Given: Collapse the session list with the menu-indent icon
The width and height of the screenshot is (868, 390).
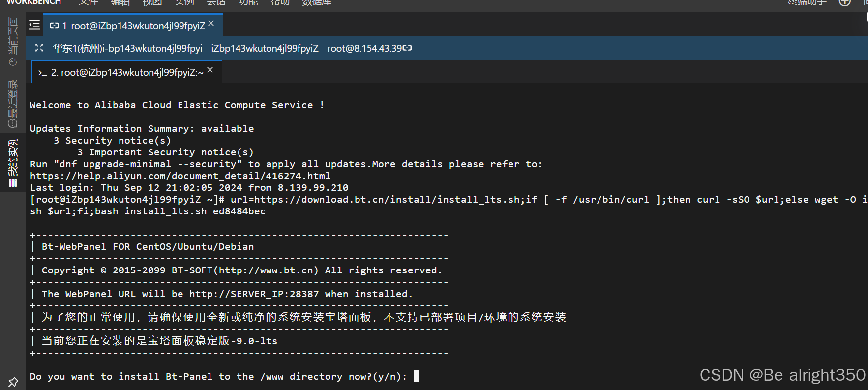Looking at the screenshot, I should (34, 25).
